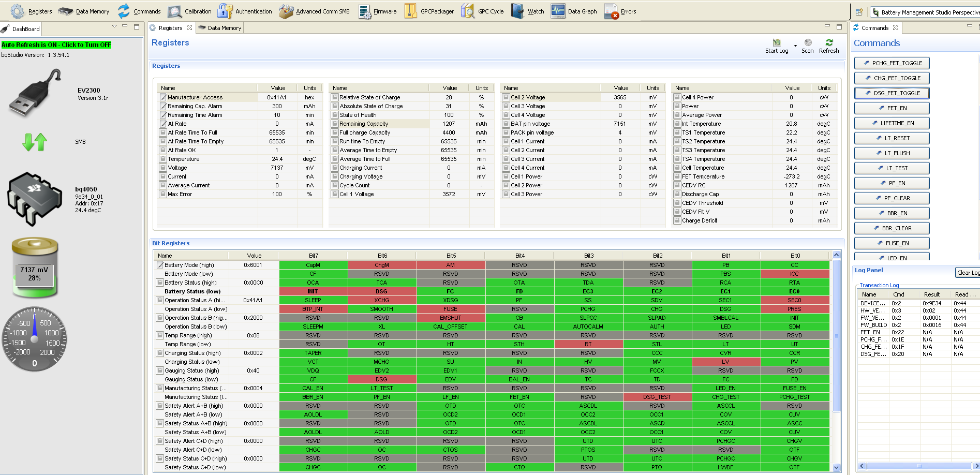The width and height of the screenshot is (980, 475).
Task: Click the Bit Registers scroll down arrow
Action: [836, 467]
